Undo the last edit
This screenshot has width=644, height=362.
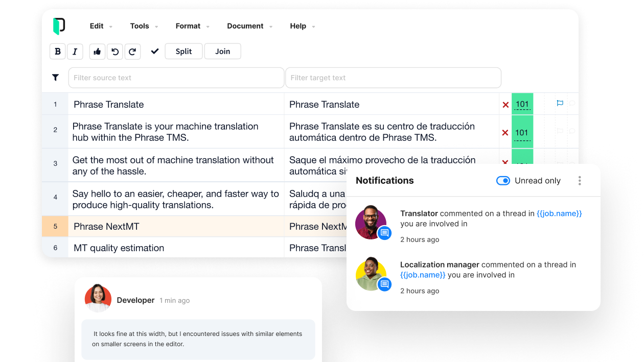(x=115, y=52)
